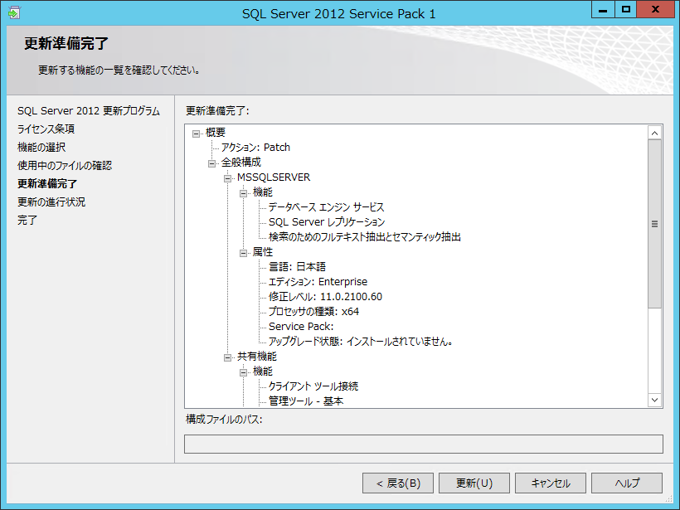Image resolution: width=680 pixels, height=510 pixels.
Task: Collapse the 属性 tree node
Action: [243, 253]
